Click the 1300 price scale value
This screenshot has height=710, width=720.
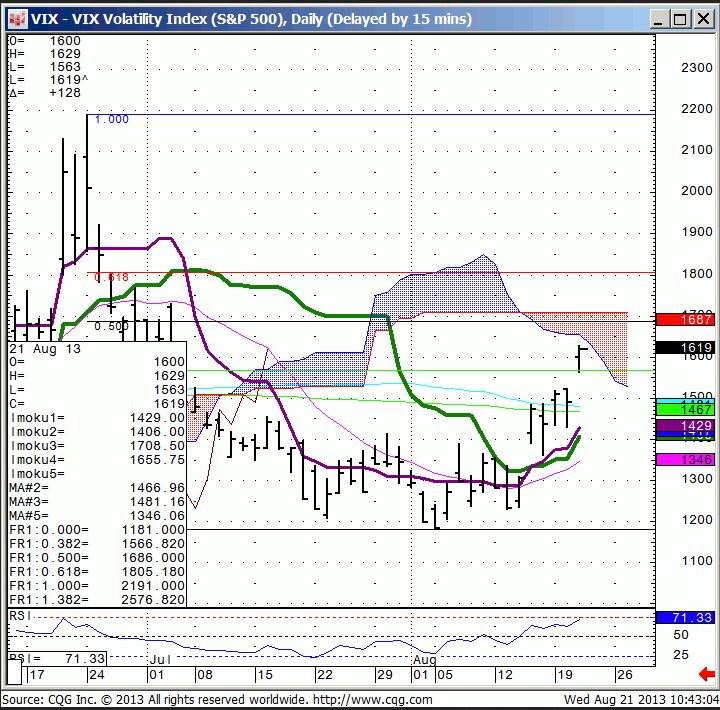[x=697, y=479]
